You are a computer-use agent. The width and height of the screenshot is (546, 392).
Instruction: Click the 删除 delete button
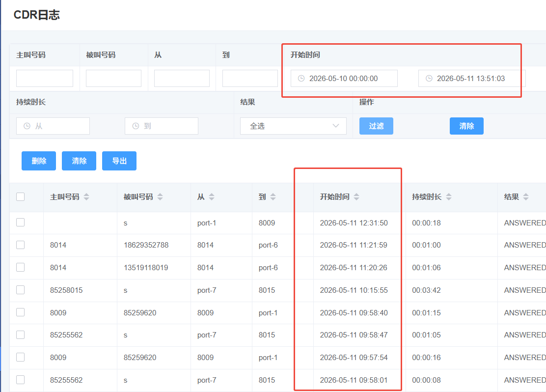[x=39, y=161]
